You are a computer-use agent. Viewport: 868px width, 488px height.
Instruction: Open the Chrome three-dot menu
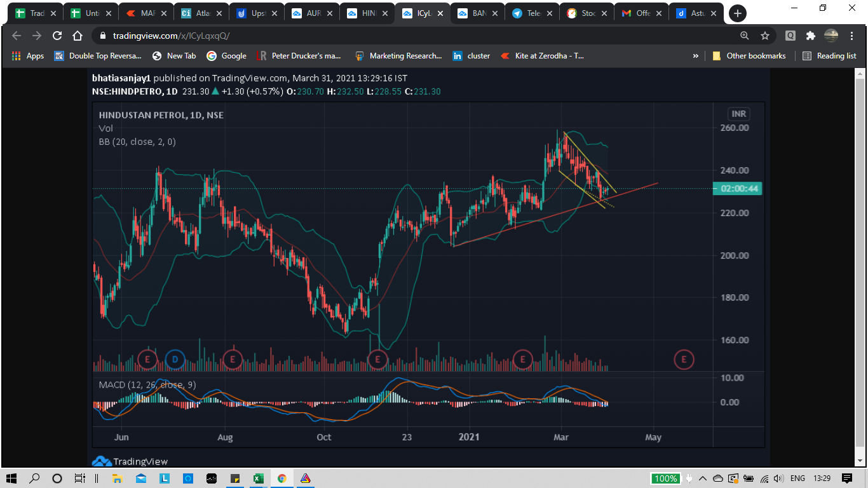point(851,36)
